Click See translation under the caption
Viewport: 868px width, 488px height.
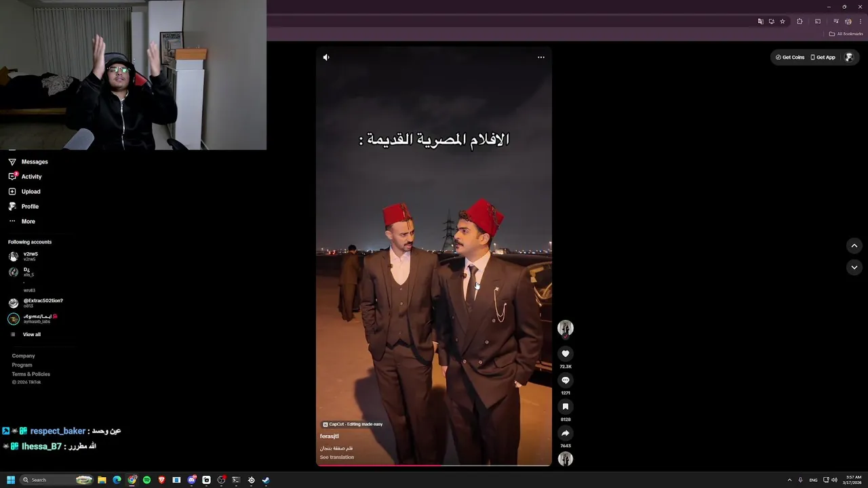click(336, 457)
